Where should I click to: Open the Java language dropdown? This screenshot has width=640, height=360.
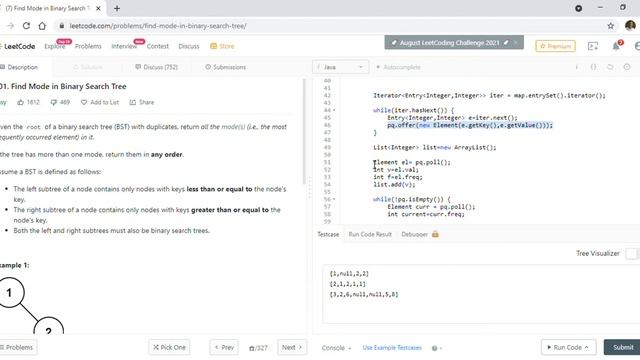coord(340,67)
